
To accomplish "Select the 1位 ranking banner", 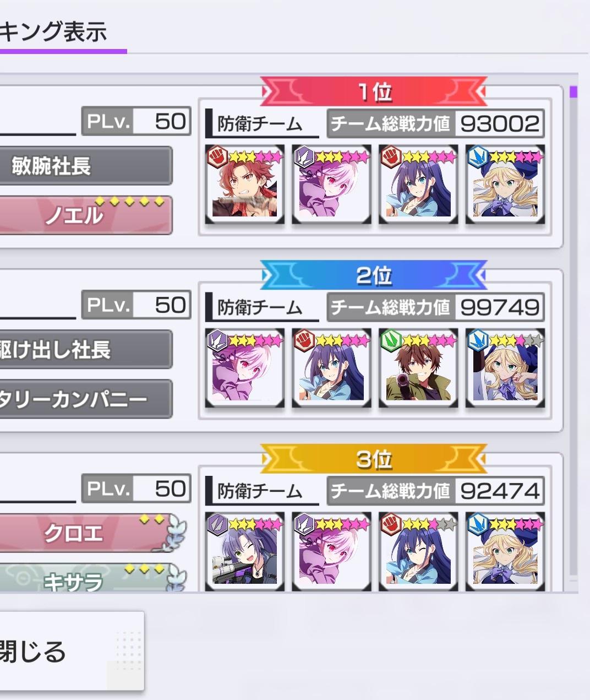I will (x=374, y=91).
